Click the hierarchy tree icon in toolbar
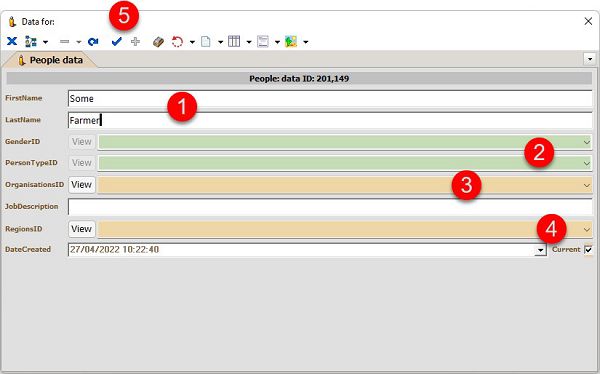The height and width of the screenshot is (374, 600). [x=31, y=41]
